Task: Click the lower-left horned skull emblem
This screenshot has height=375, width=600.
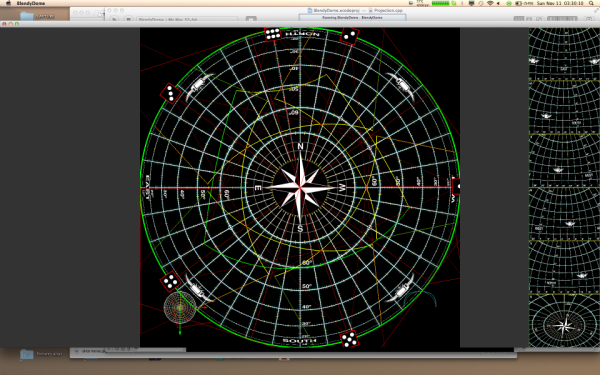Action: 198,288
